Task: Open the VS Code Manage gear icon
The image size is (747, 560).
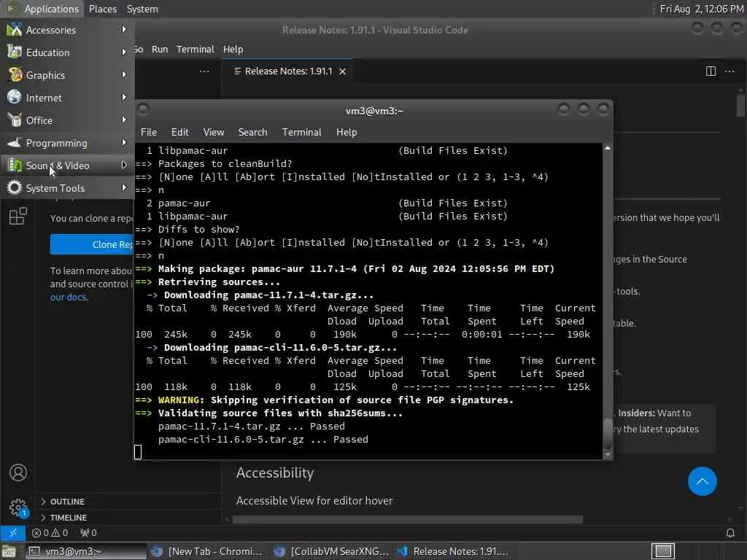Action: coord(18,507)
